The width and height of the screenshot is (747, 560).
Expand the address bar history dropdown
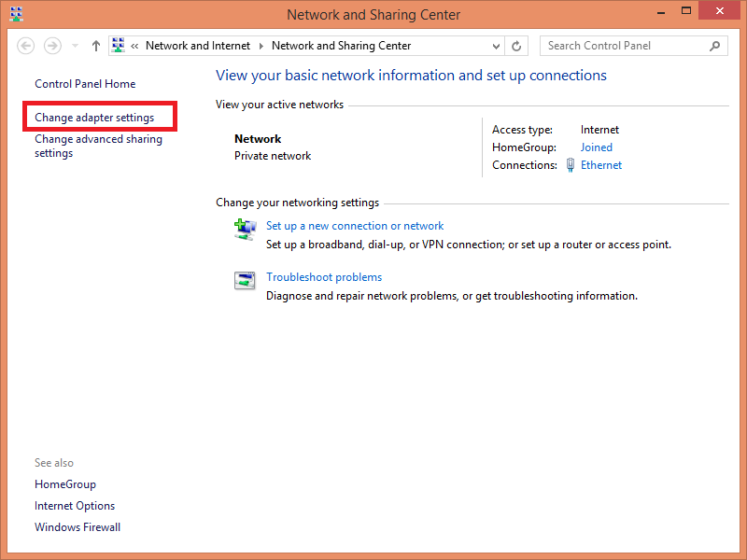click(496, 46)
